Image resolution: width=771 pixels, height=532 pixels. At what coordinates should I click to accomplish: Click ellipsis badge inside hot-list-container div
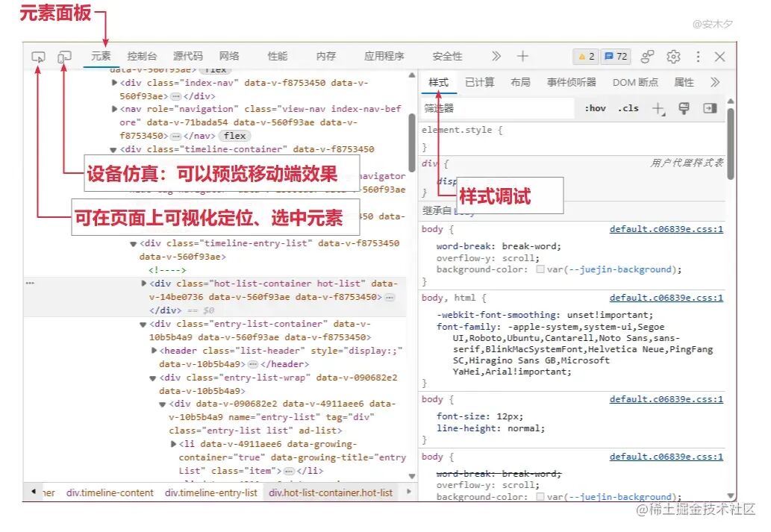(390, 298)
